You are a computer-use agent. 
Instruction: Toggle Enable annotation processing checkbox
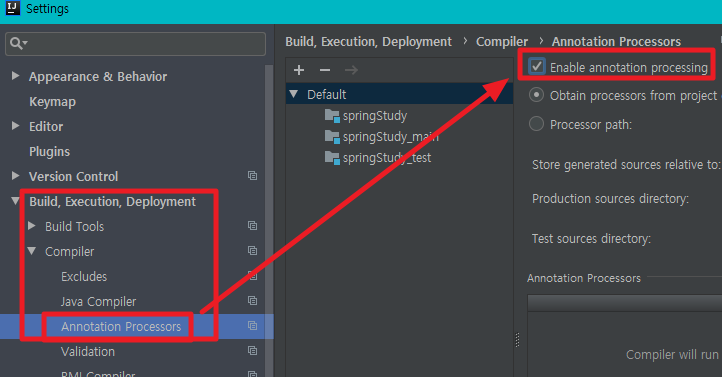tap(537, 66)
